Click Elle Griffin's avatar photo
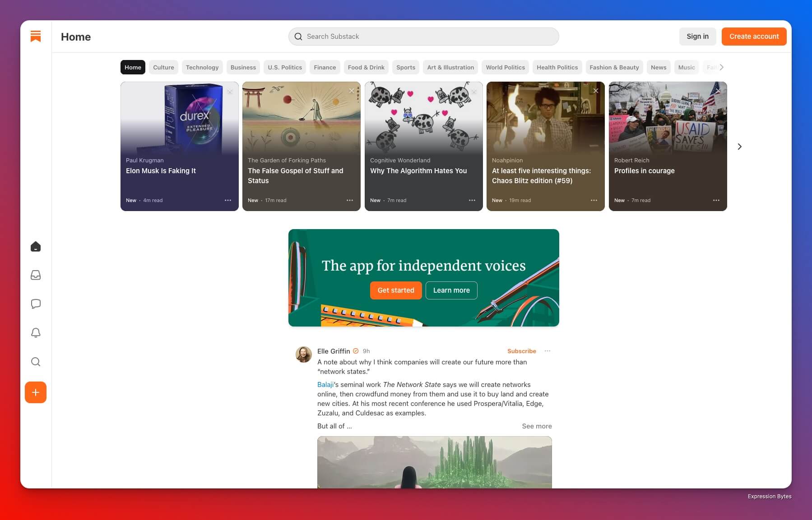 (304, 354)
